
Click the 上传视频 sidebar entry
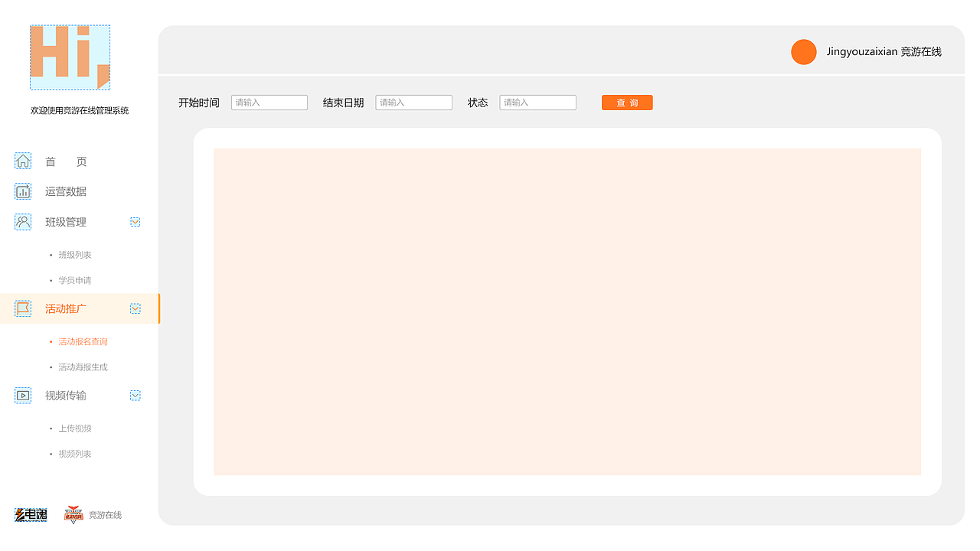pyautogui.click(x=74, y=428)
